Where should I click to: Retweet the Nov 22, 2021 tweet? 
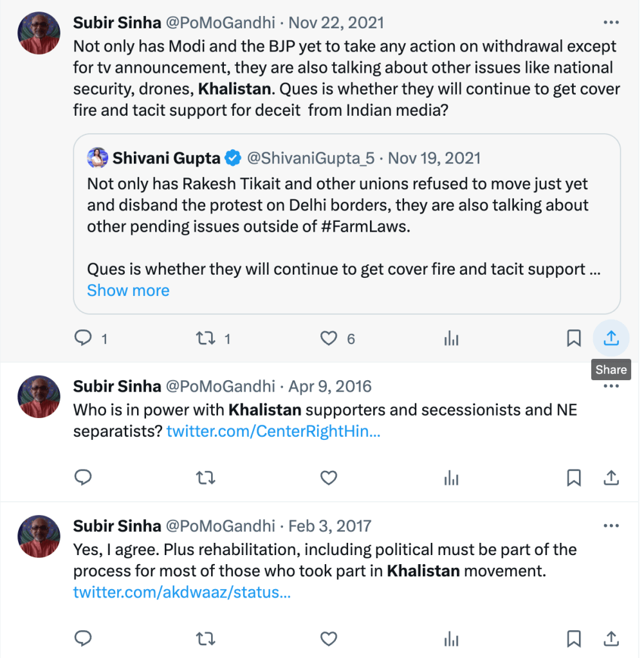[205, 338]
